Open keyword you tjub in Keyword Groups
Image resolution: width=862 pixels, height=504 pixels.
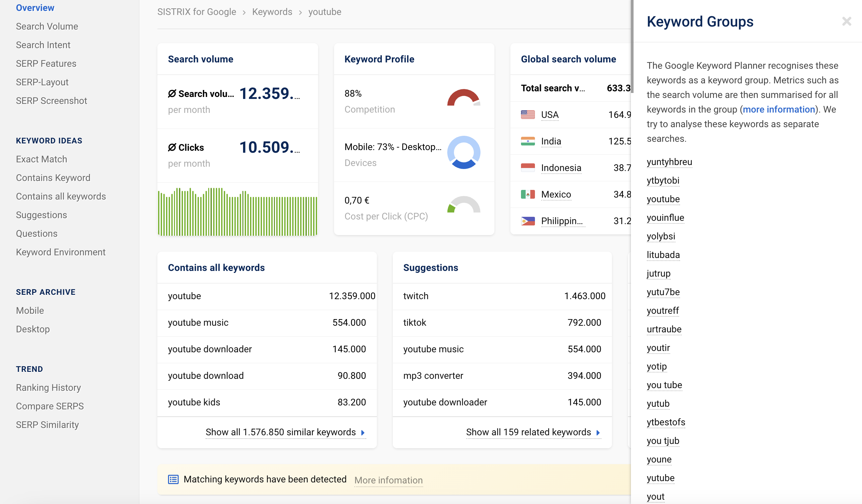[662, 441]
